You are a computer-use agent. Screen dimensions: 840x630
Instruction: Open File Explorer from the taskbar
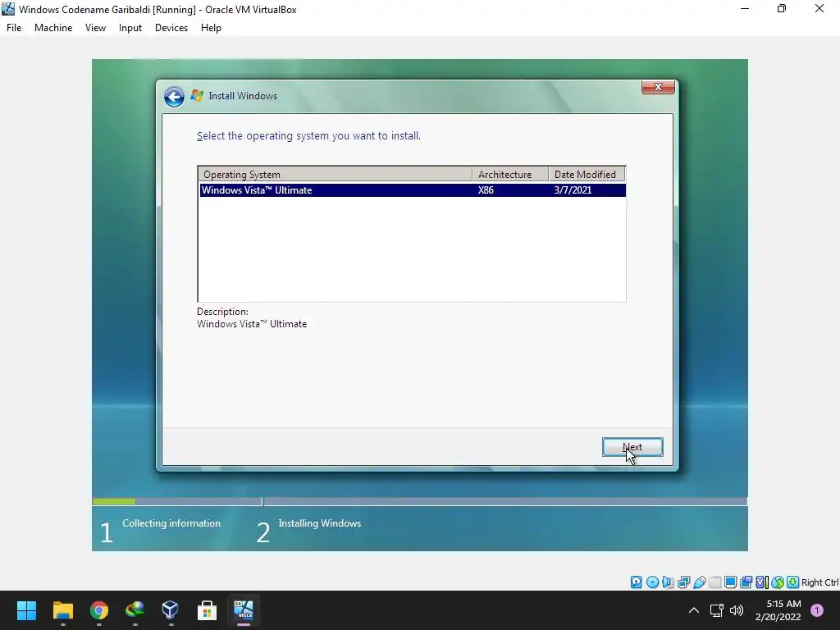(62, 610)
